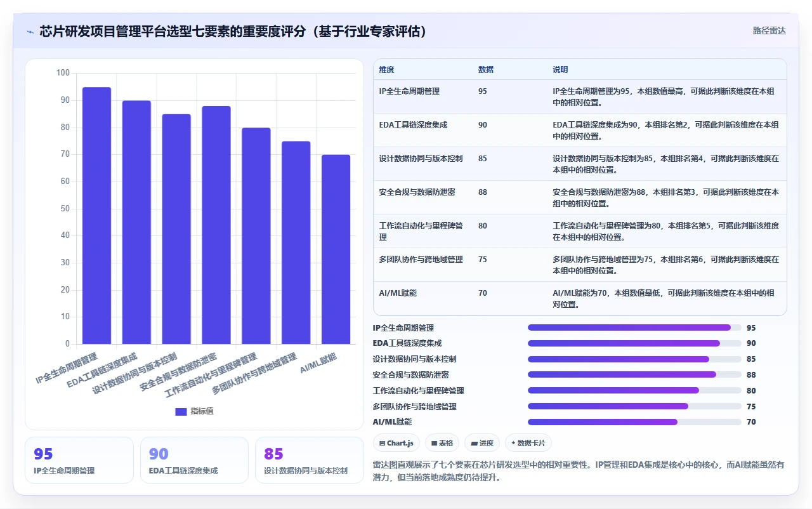This screenshot has height=509, width=812.
Task: Click the 工作流自动化与里程碑管理 chart bar
Action: pos(256,236)
